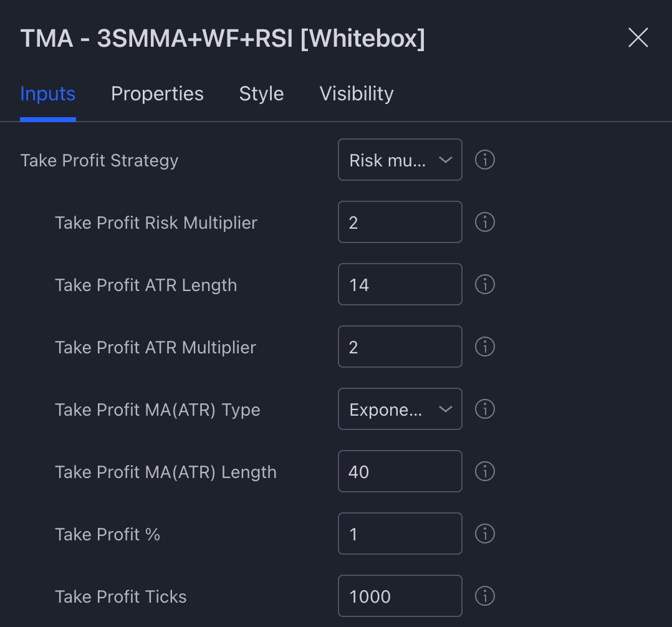This screenshot has width=672, height=627.
Task: Open info tooltip for Take Profit Ticks
Action: [485, 596]
